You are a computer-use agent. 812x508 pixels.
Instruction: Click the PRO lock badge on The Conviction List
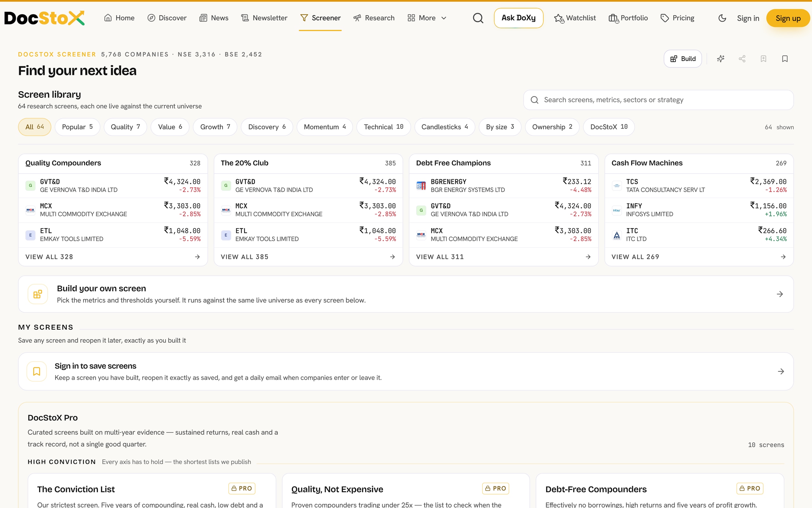coord(242,488)
